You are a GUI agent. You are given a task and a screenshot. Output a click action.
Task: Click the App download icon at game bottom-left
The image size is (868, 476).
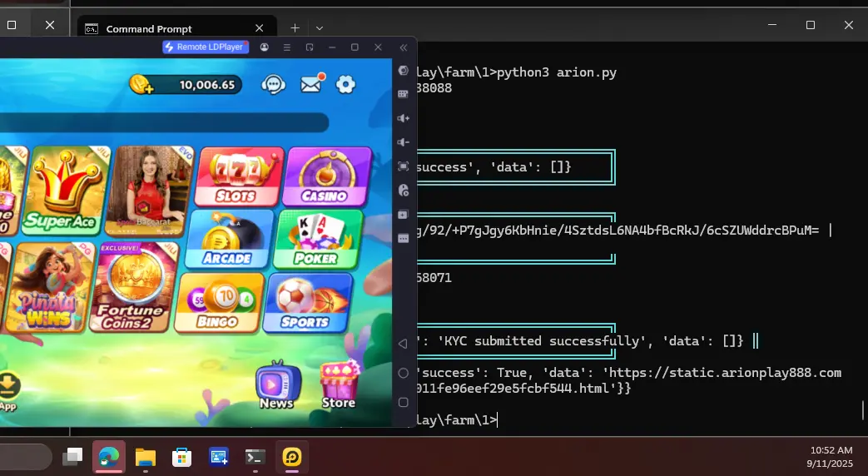point(7,392)
